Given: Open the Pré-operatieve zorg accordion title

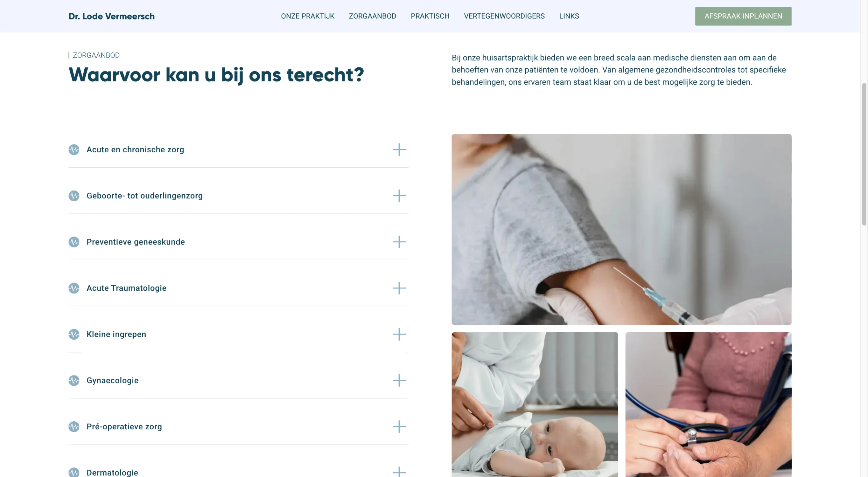Looking at the screenshot, I should coord(124,426).
